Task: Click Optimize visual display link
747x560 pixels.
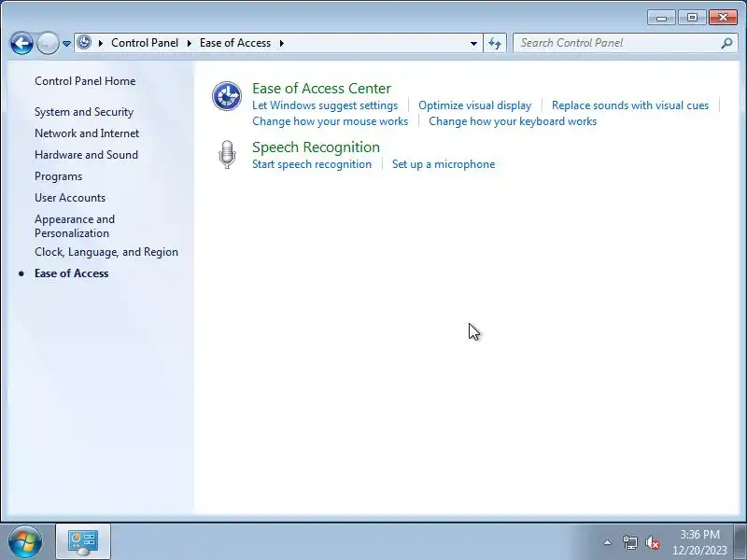Action: 474,105
